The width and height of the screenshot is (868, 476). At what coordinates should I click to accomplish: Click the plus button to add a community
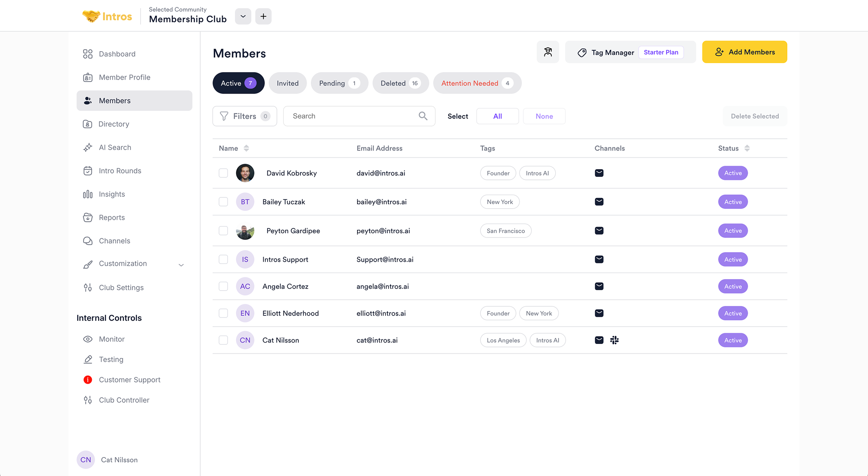[263, 17]
